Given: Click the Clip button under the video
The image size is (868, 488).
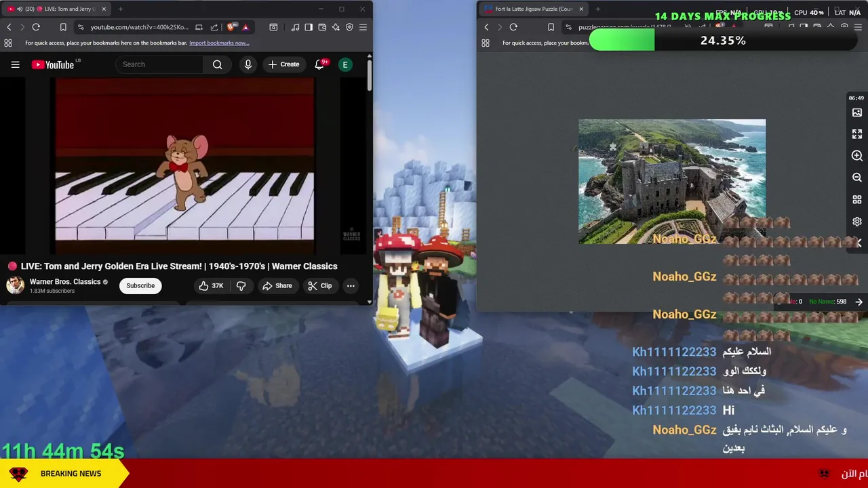Looking at the screenshot, I should point(319,286).
